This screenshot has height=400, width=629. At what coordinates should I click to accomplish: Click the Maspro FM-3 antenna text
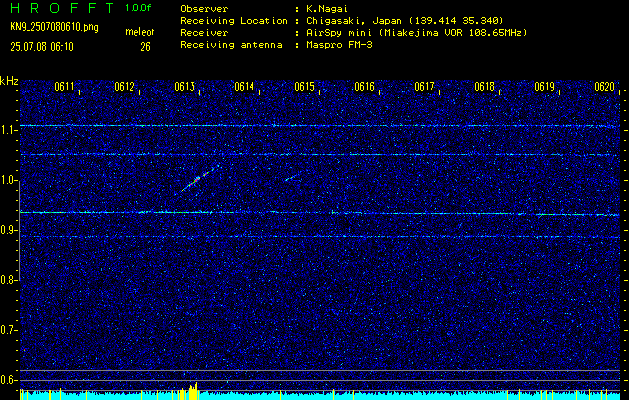pos(339,45)
